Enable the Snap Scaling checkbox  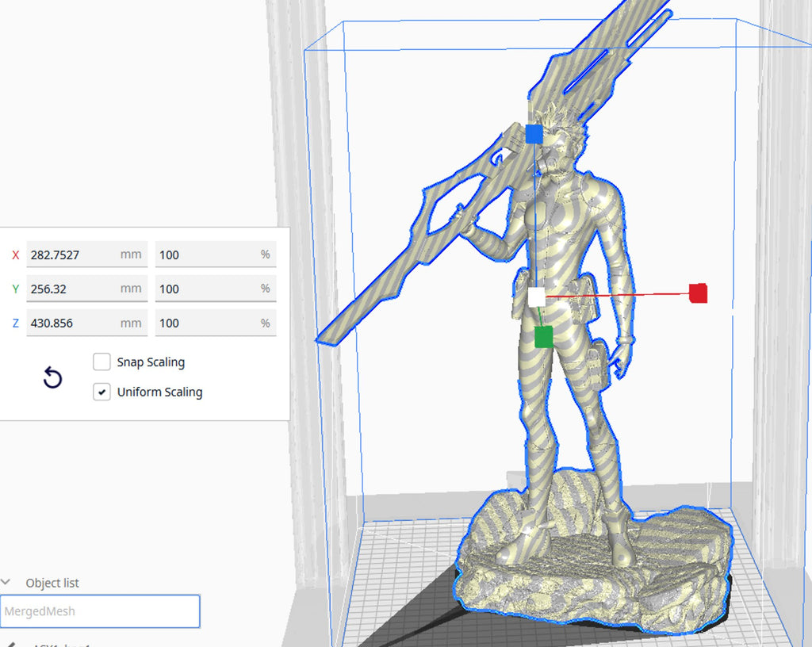point(101,362)
